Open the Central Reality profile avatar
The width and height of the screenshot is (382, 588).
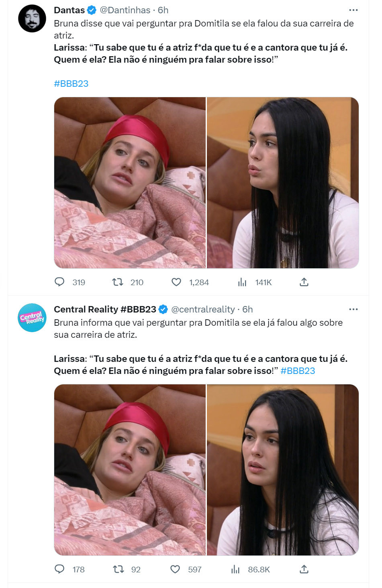[32, 318]
